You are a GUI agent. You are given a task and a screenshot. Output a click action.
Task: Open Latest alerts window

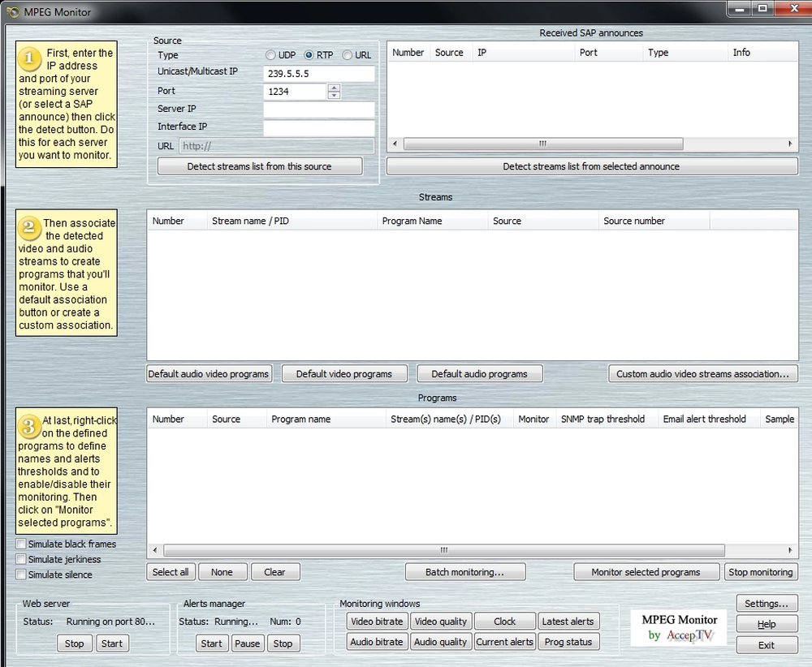coord(568,621)
